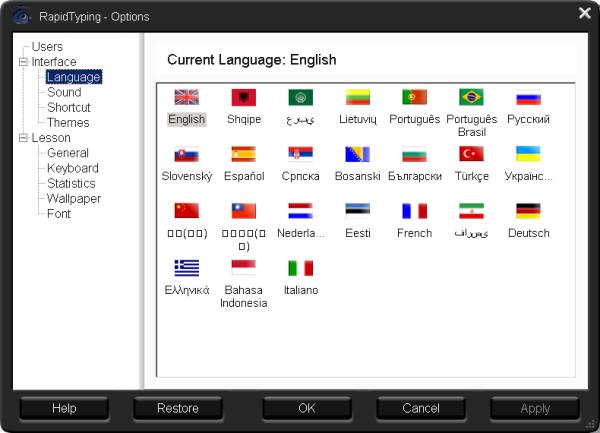Select the Persian Iran flag icon
The height and width of the screenshot is (433, 600).
click(471, 211)
